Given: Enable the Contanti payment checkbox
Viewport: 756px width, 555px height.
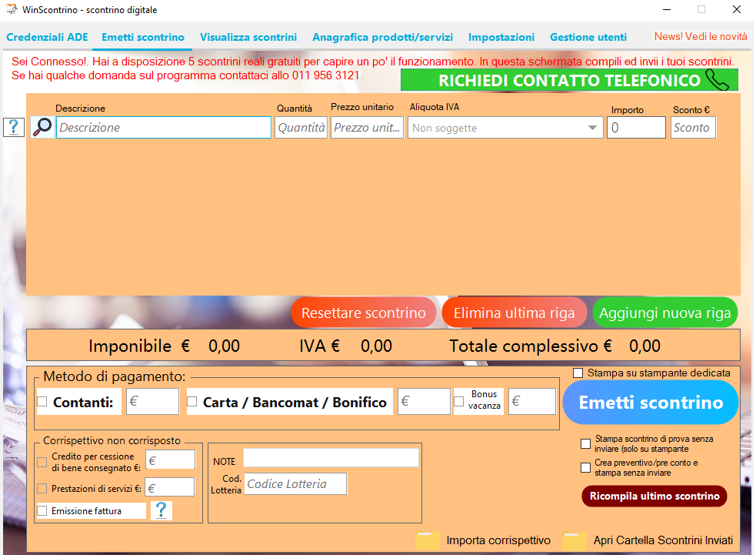Looking at the screenshot, I should (42, 402).
